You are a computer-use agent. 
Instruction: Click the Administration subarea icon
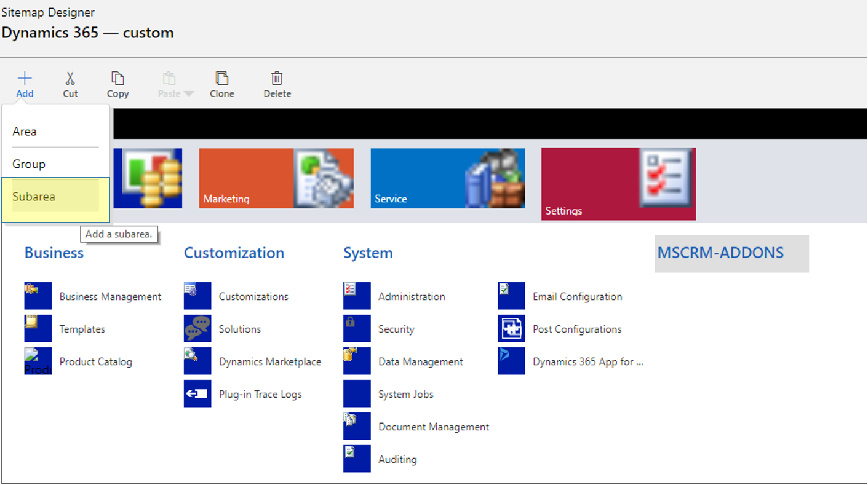click(x=357, y=296)
